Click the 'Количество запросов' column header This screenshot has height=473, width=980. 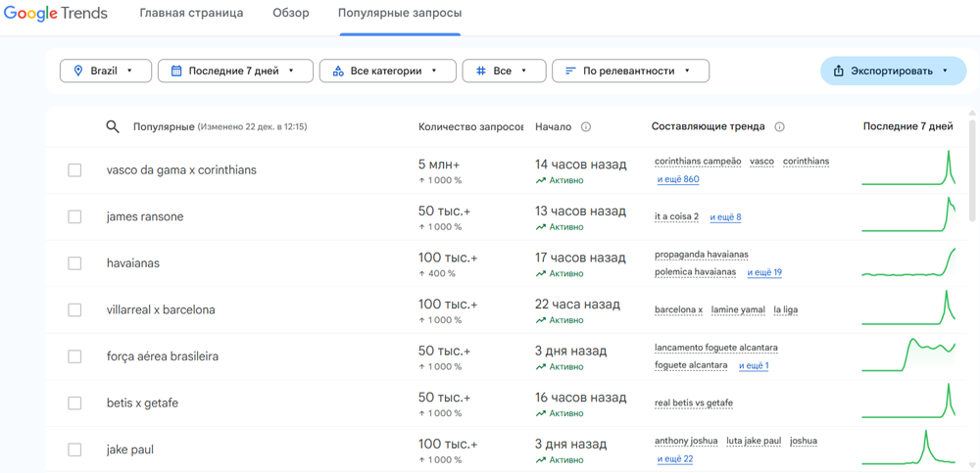[471, 127]
